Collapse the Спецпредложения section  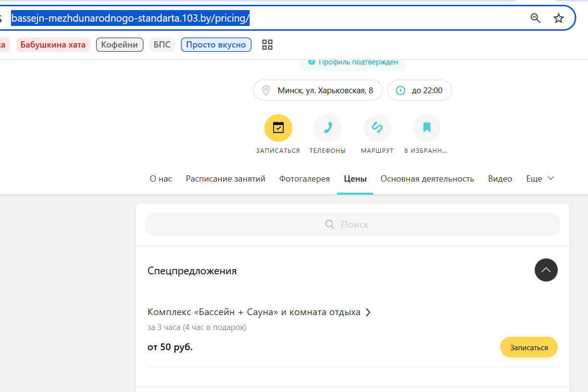[x=546, y=270]
